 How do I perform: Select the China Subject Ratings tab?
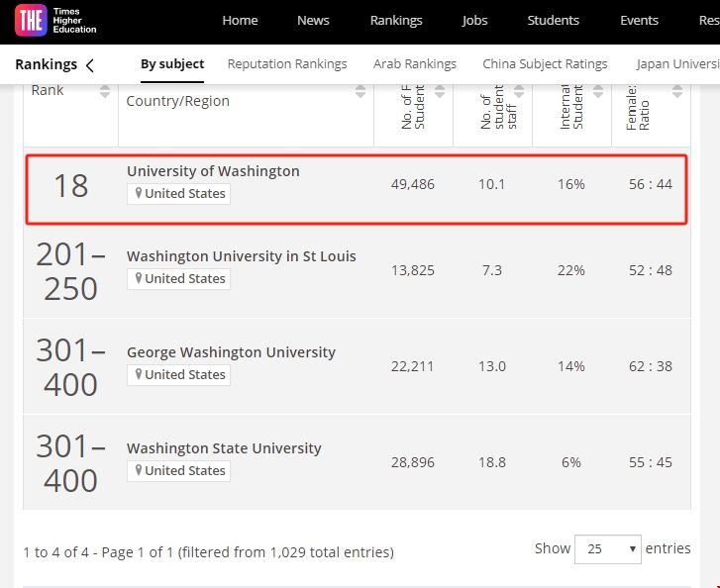545,64
